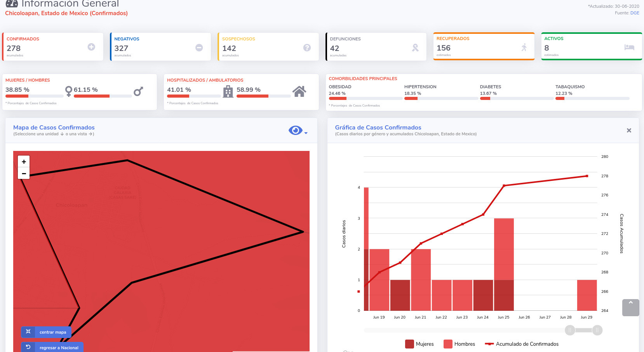Toggle map view with the eye icon
Screen dimensions: 644x352
click(x=296, y=130)
